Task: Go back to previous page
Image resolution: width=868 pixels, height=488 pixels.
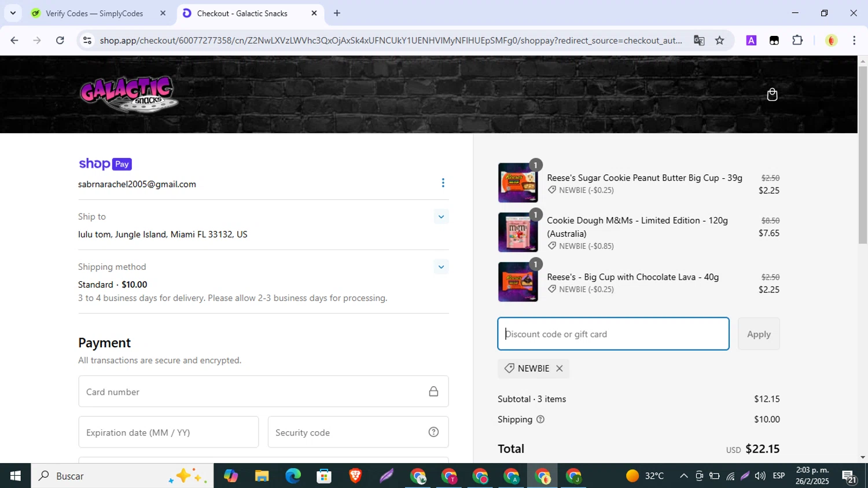Action: 14,41
